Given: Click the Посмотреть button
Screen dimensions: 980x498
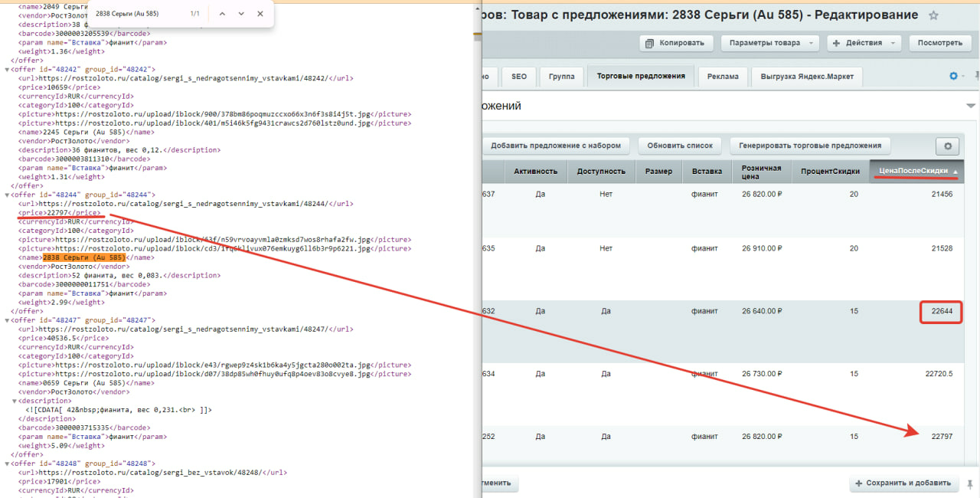Looking at the screenshot, I should click(x=939, y=43).
